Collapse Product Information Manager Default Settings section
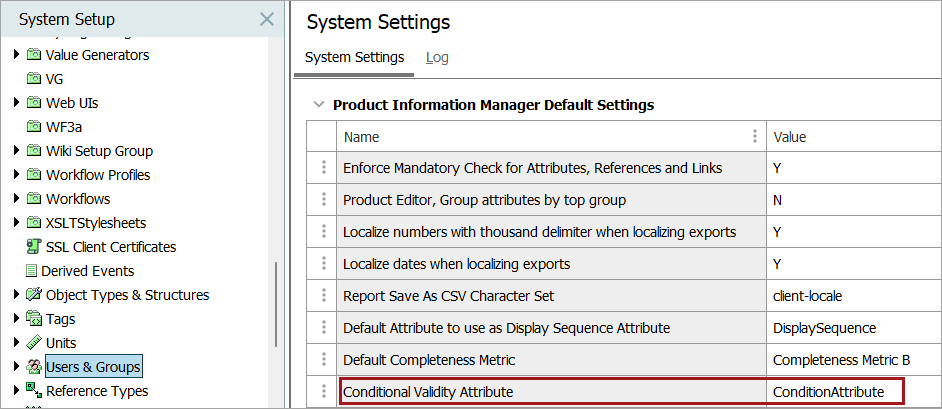The height and width of the screenshot is (409, 942). [x=318, y=104]
